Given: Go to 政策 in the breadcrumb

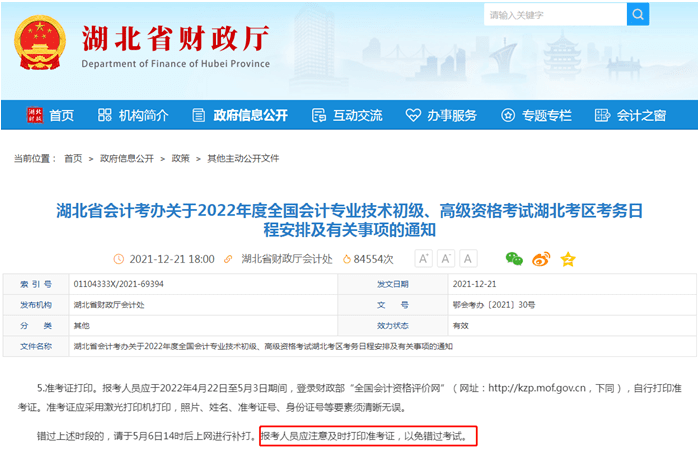Looking at the screenshot, I should pyautogui.click(x=181, y=159).
